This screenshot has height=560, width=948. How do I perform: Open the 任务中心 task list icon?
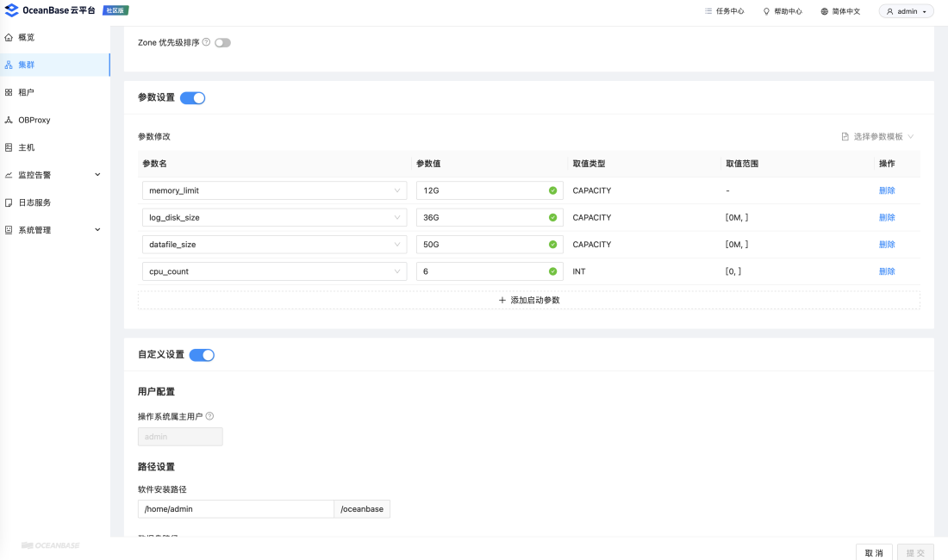point(708,11)
